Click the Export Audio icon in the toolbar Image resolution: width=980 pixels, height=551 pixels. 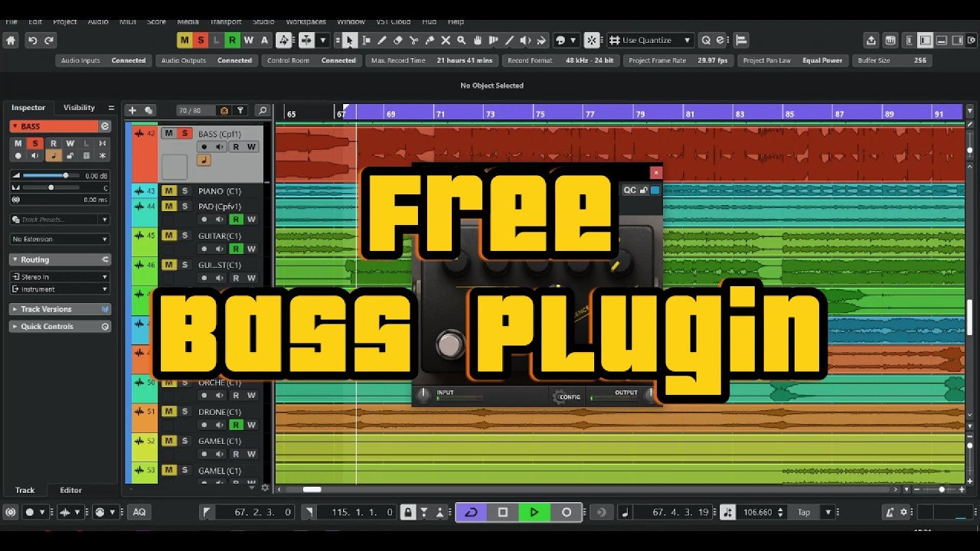(871, 41)
